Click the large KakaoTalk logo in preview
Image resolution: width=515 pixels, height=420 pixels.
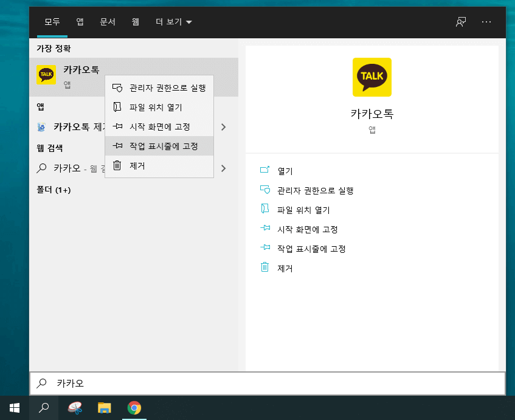tap(372, 77)
